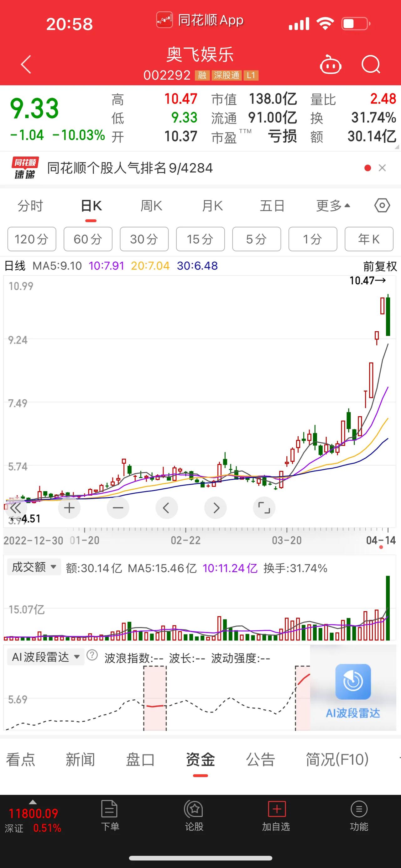
Task: Tap 深证 index 11800.09 ticker
Action: tap(33, 820)
